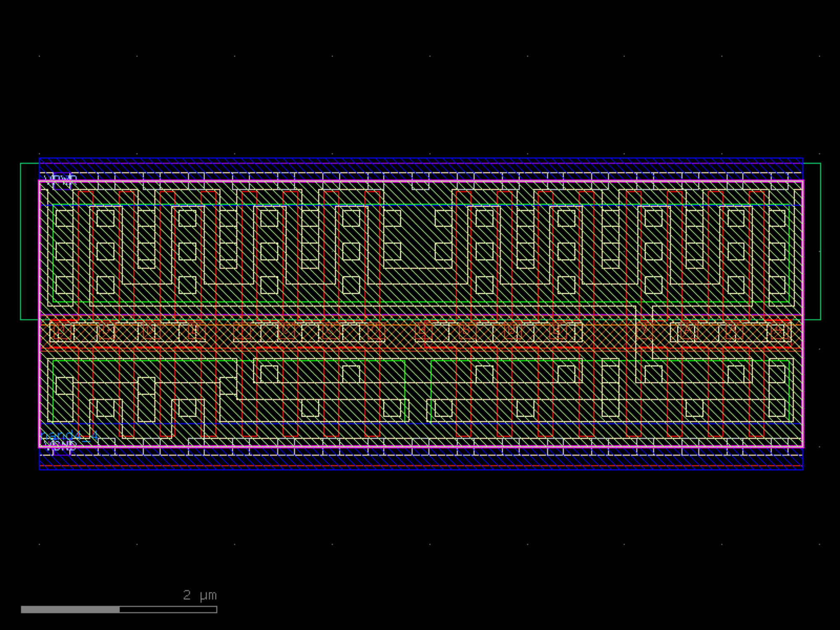Click the grey filled half of scale bar
Image resolution: width=840 pixels, height=630 pixels.
(70, 609)
